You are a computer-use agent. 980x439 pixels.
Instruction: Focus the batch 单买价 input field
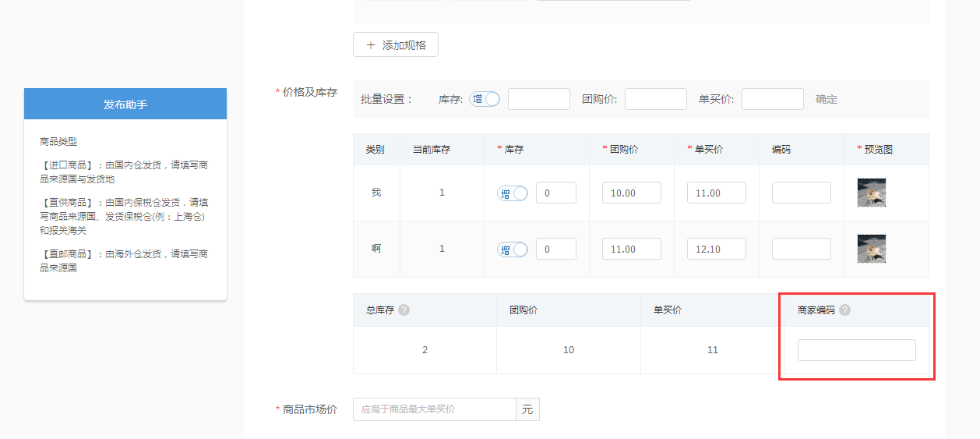(x=772, y=99)
